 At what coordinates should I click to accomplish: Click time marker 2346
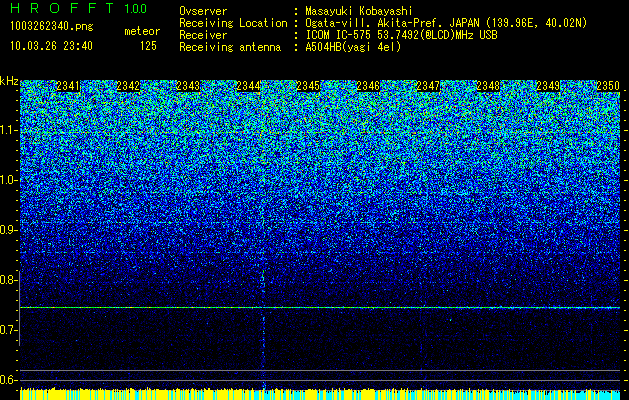tap(368, 86)
